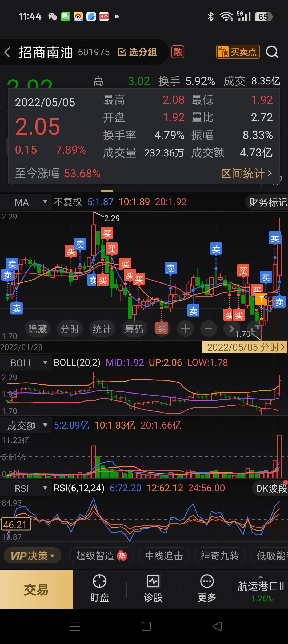Tap Android recent apps navigation icon
The width and height of the screenshot is (288, 644).
point(75,626)
